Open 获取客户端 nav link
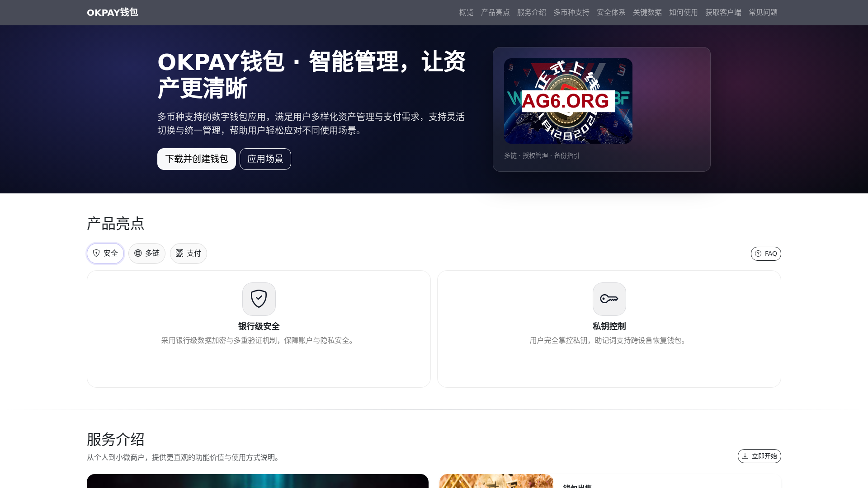 coord(723,13)
